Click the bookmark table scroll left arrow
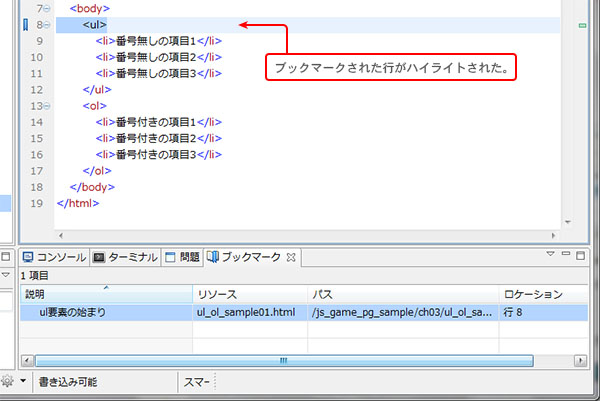600x401 pixels. click(27, 360)
